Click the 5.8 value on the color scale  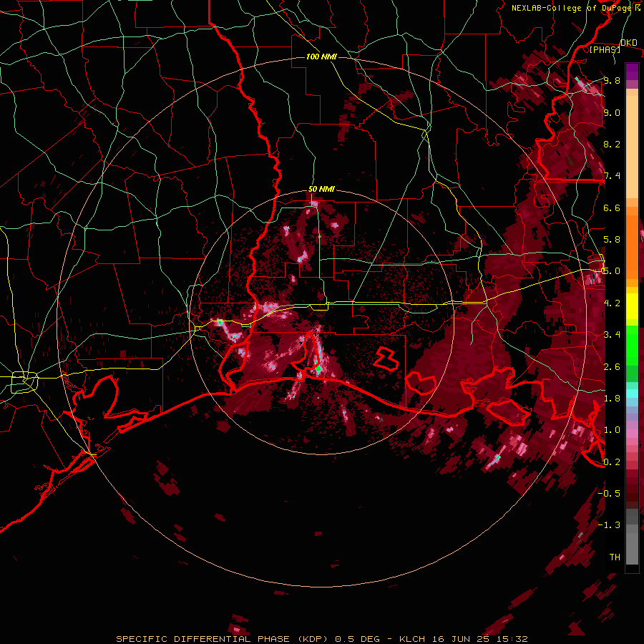pos(612,240)
